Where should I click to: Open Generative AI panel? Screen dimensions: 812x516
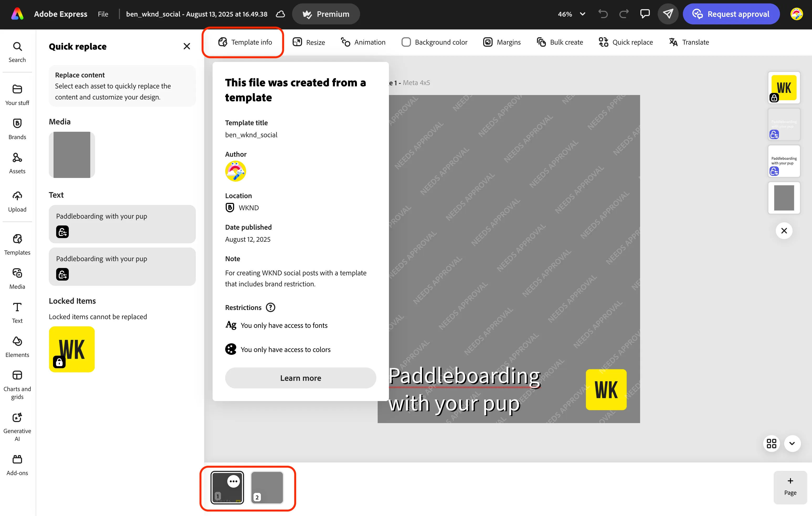(17, 427)
